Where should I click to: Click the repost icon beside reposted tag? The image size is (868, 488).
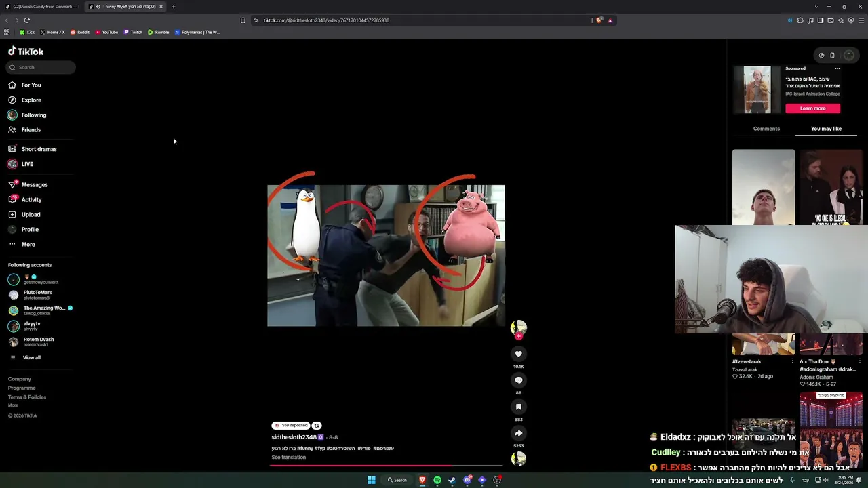click(x=317, y=426)
